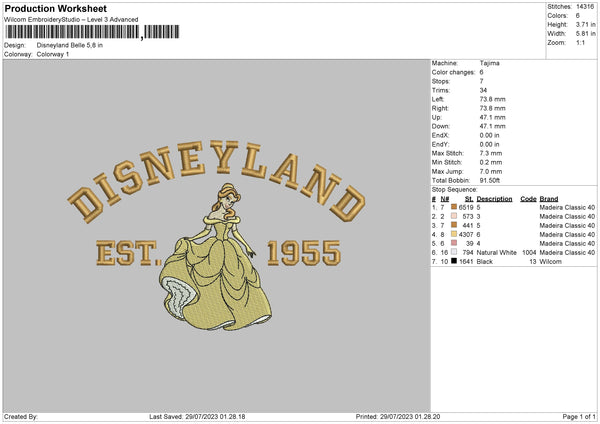
Task: Click the Machine value Tajima
Action: pyautogui.click(x=489, y=63)
